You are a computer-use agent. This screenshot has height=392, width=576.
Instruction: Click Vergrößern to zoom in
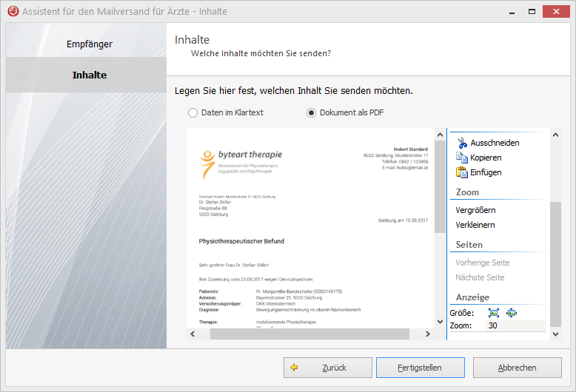(475, 210)
